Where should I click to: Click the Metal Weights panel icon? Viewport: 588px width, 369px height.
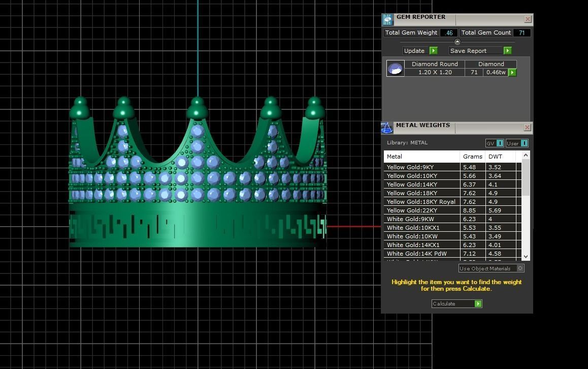tap(387, 128)
